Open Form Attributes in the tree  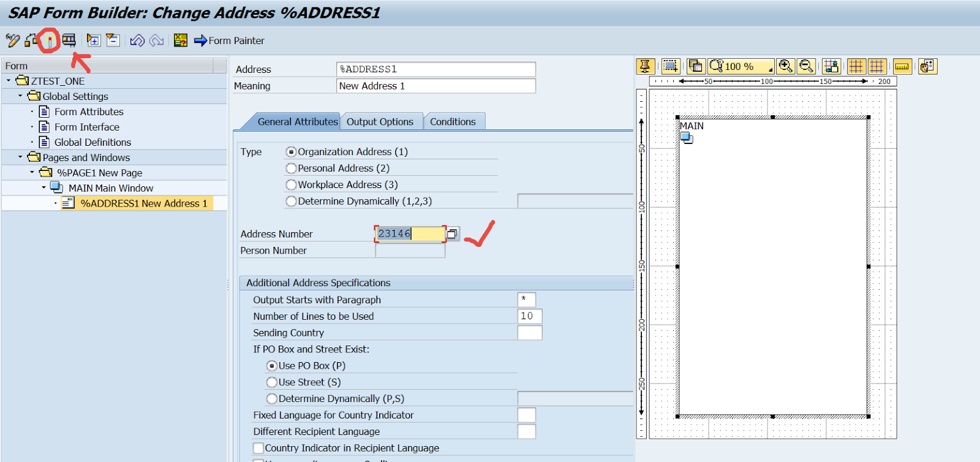point(89,112)
